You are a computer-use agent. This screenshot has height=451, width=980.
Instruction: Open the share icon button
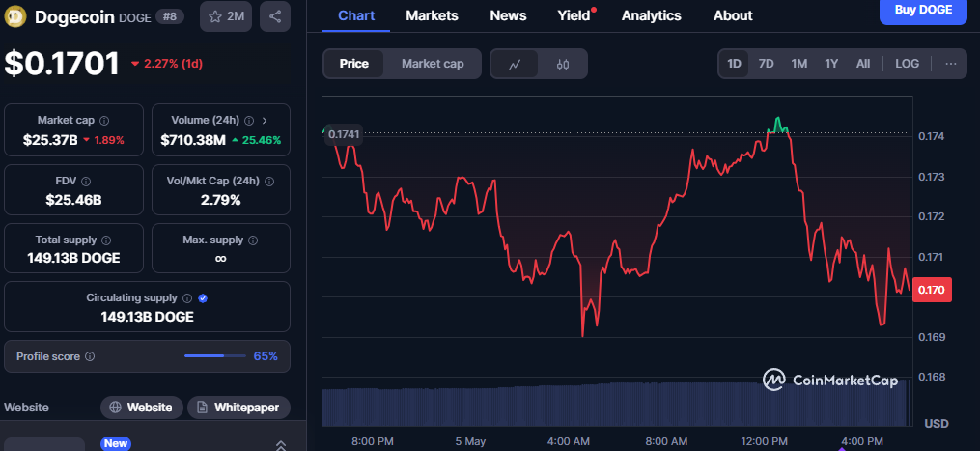click(x=275, y=16)
